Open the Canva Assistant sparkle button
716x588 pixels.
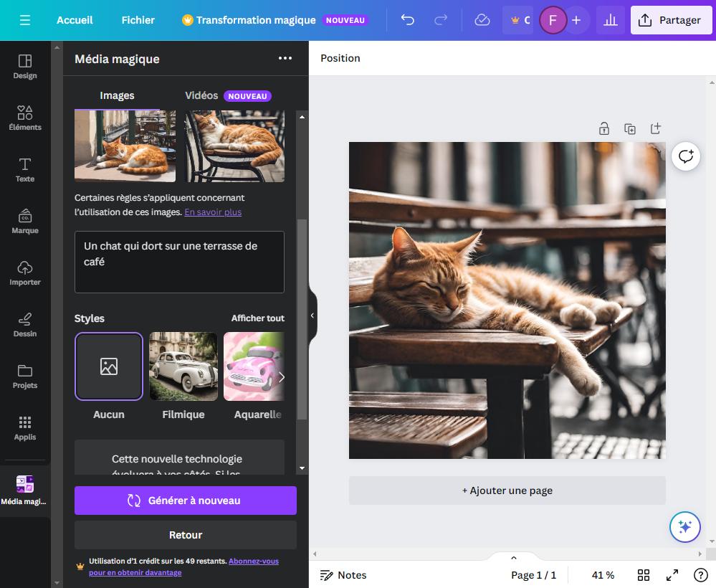coord(684,526)
